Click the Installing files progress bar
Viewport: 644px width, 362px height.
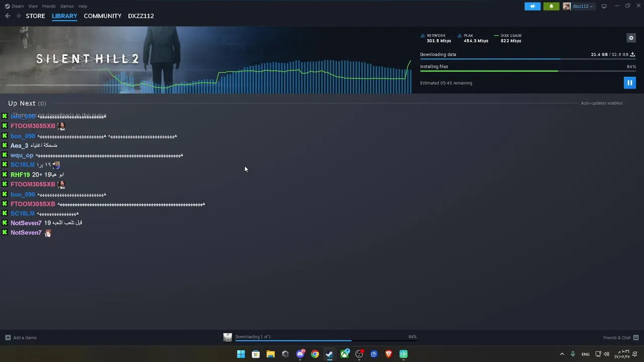pyautogui.click(x=527, y=71)
